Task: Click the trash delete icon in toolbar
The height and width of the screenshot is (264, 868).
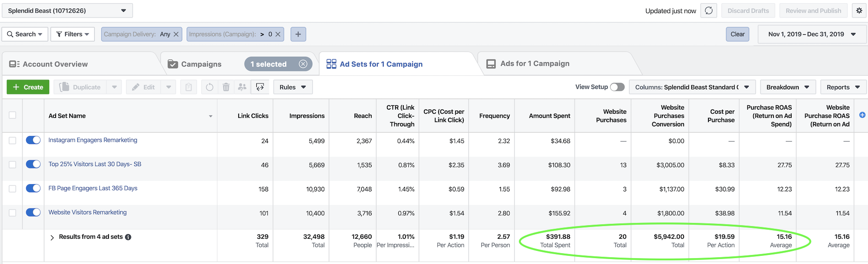Action: pos(226,87)
